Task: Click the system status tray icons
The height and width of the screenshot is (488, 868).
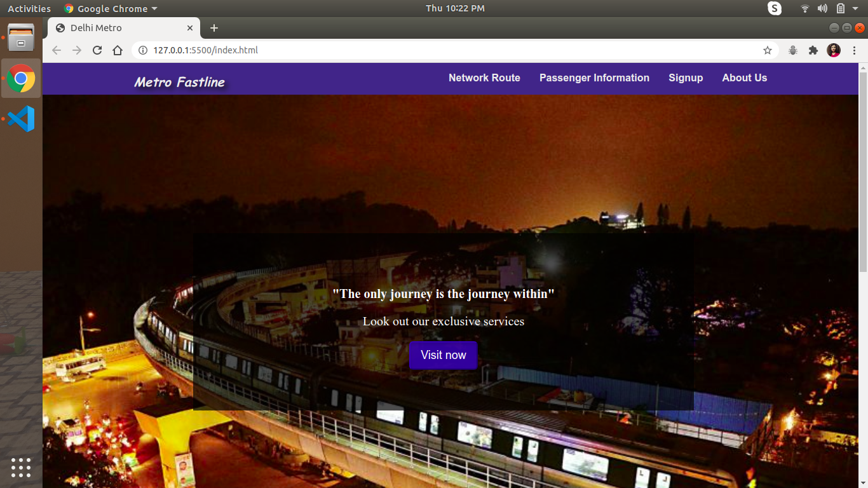Action: 822,8
